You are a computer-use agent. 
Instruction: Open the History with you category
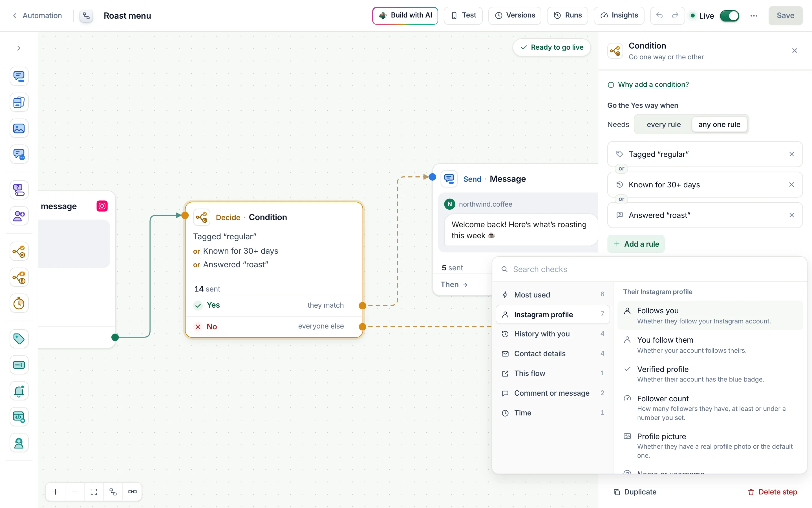pyautogui.click(x=553, y=334)
